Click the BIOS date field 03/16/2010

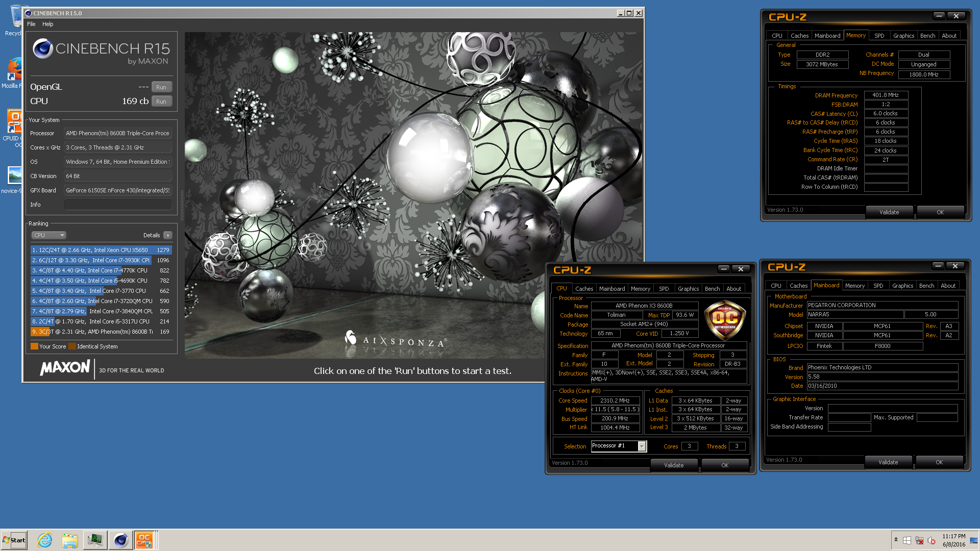click(x=882, y=386)
